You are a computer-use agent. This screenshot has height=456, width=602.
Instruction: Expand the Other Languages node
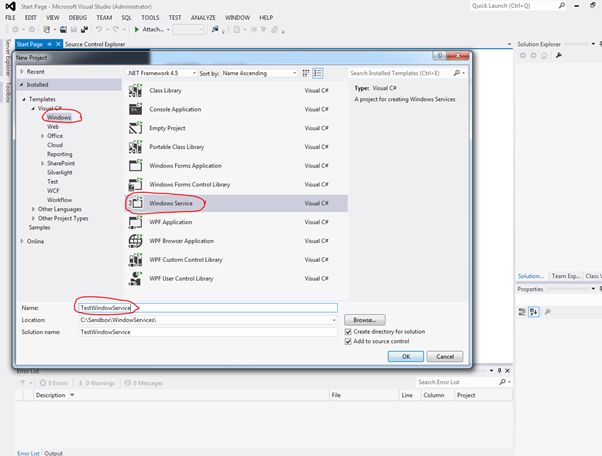click(33, 209)
